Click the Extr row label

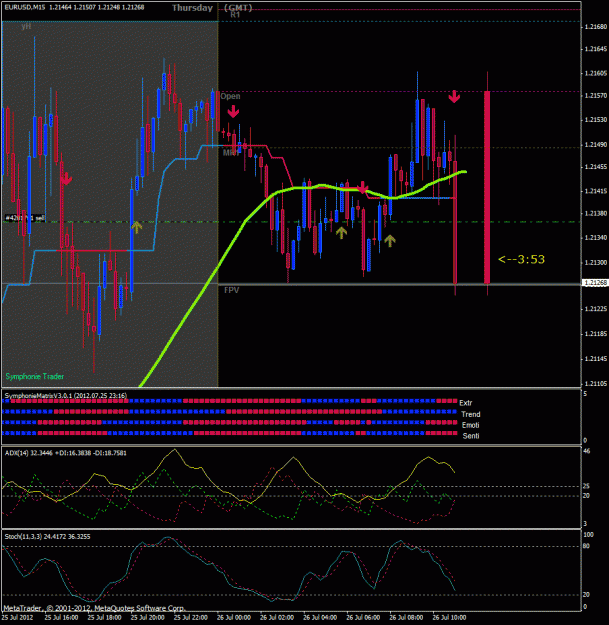point(466,403)
